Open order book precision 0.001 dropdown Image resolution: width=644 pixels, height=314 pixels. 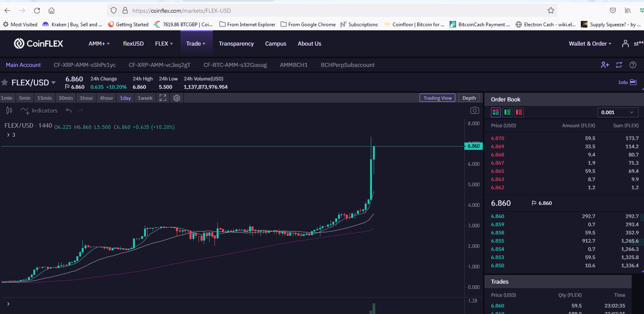pyautogui.click(x=618, y=112)
